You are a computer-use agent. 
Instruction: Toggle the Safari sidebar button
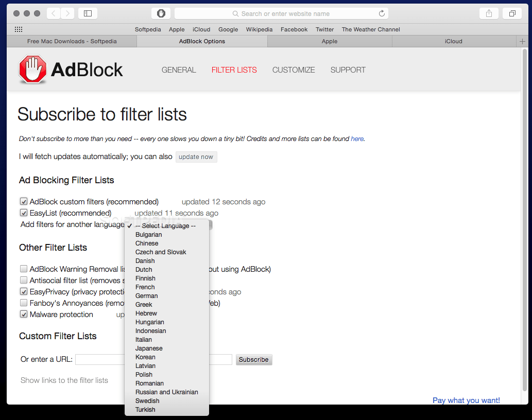(88, 13)
